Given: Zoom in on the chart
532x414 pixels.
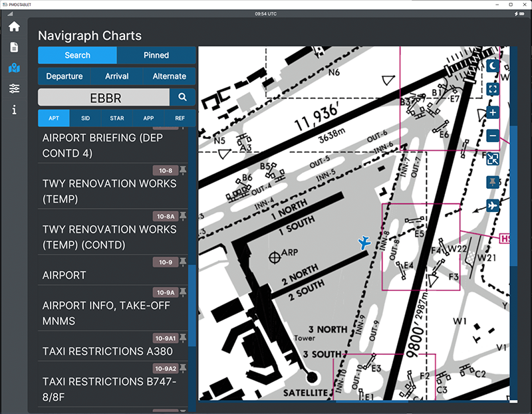Looking at the screenshot, I should [493, 112].
